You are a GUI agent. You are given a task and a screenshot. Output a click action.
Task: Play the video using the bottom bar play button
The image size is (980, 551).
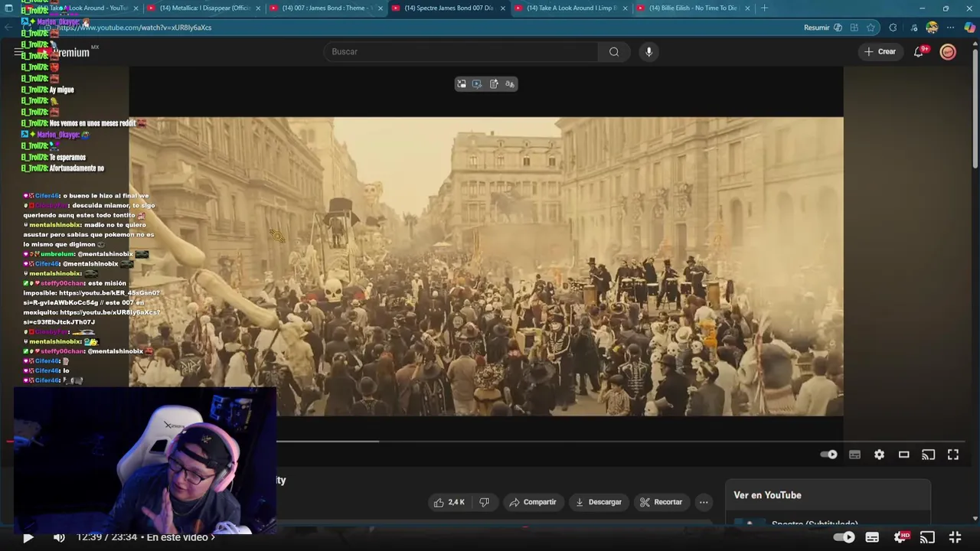click(x=28, y=537)
